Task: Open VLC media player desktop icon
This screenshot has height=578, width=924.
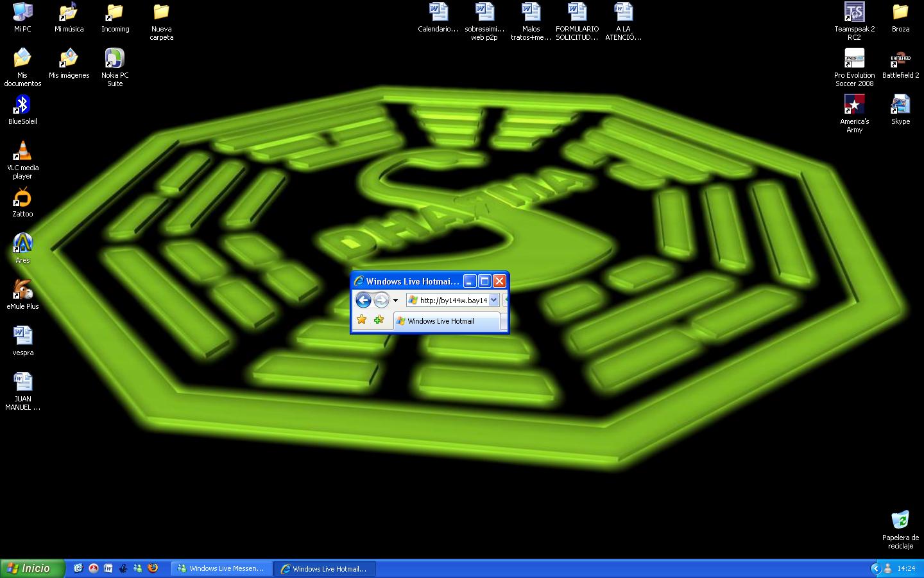Action: (22, 153)
